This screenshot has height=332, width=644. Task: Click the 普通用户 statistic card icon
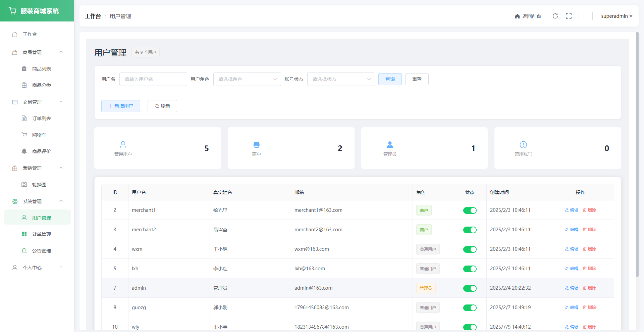click(123, 145)
